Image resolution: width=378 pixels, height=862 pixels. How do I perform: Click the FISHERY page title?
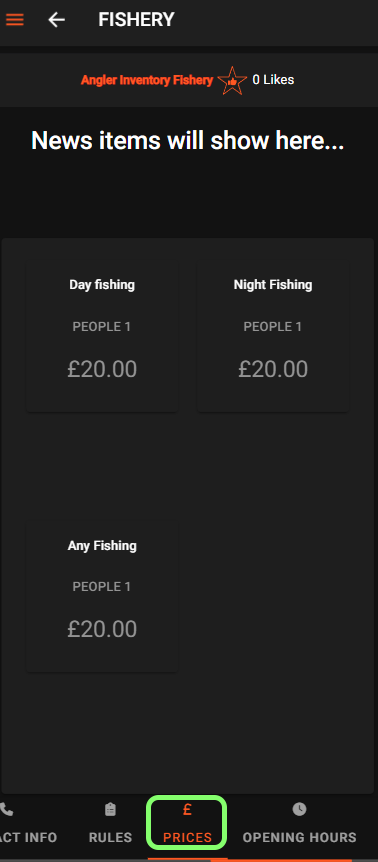pos(136,20)
